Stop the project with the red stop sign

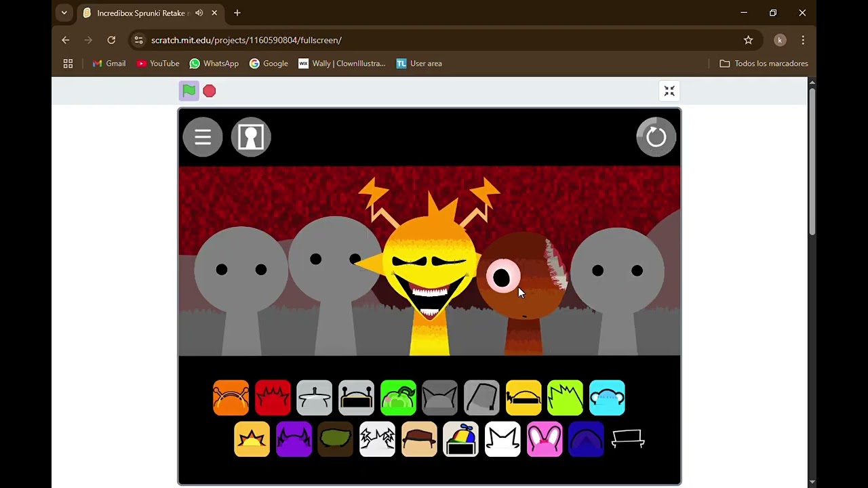tap(210, 91)
